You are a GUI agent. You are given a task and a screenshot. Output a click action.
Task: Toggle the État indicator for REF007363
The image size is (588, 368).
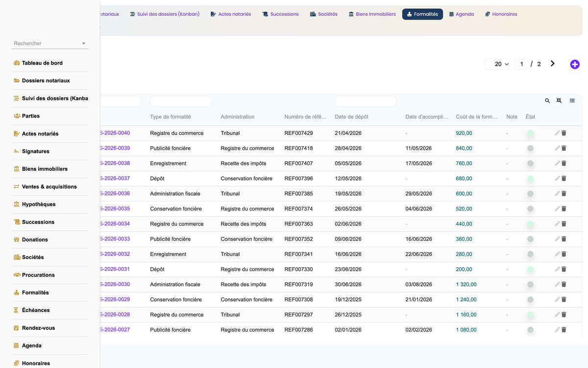(x=530, y=224)
